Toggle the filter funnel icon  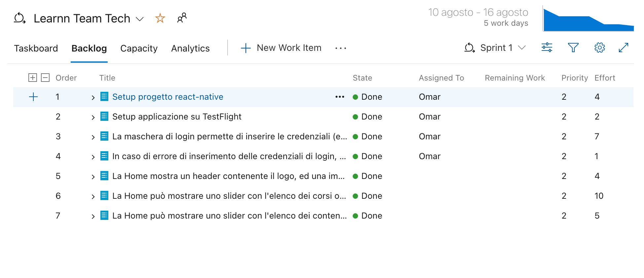tap(573, 48)
